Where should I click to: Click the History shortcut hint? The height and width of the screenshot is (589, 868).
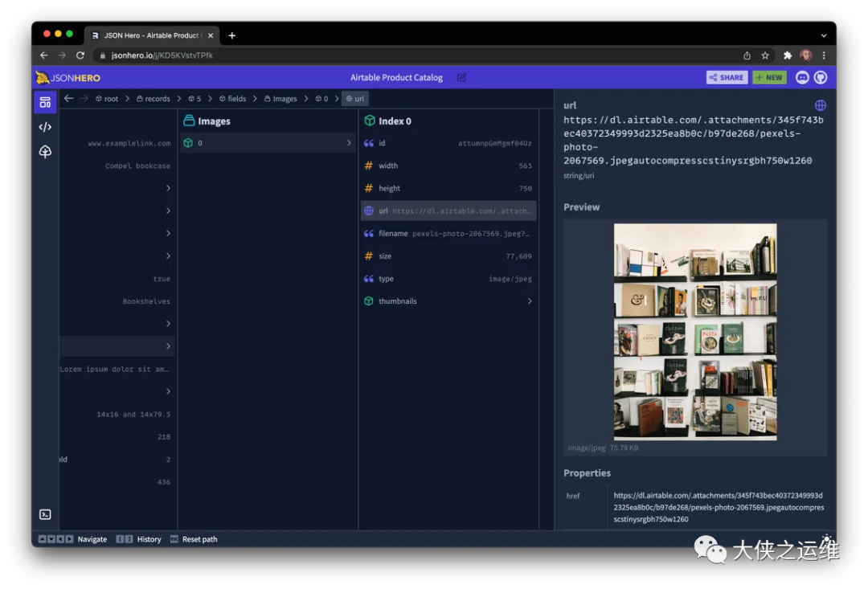pos(138,539)
